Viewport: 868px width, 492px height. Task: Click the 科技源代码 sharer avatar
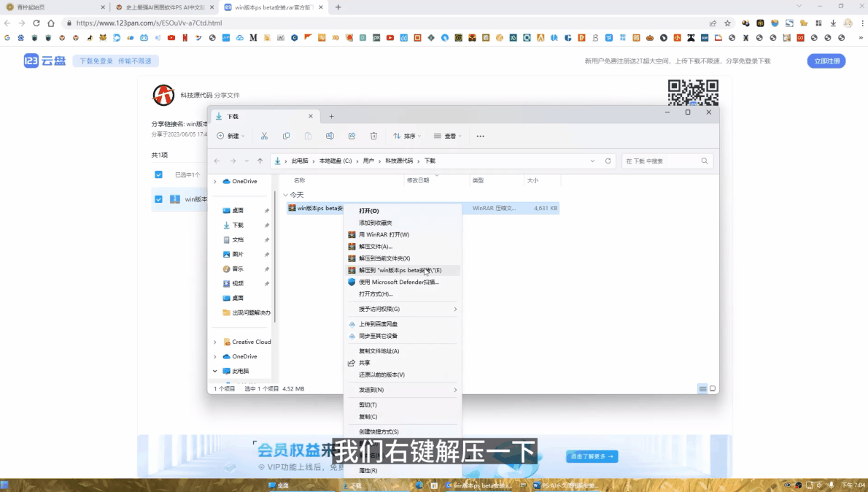point(163,95)
